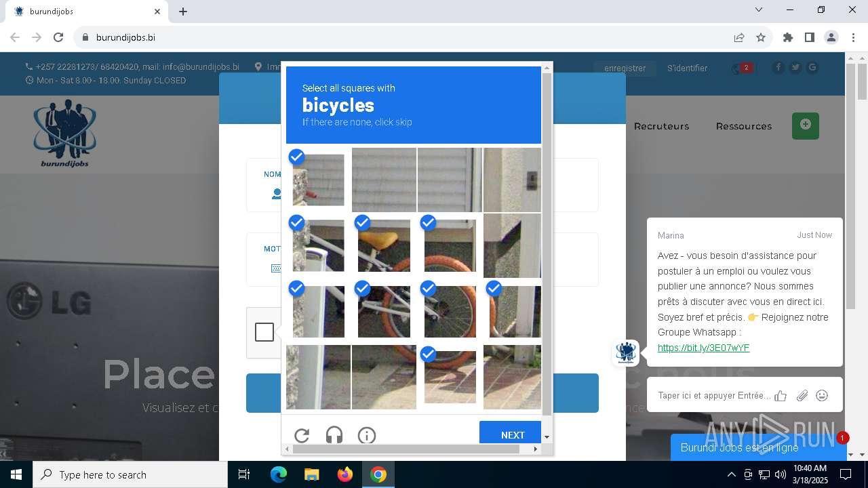Open the Recruteurs menu item
This screenshot has height=488, width=868.
[661, 126]
